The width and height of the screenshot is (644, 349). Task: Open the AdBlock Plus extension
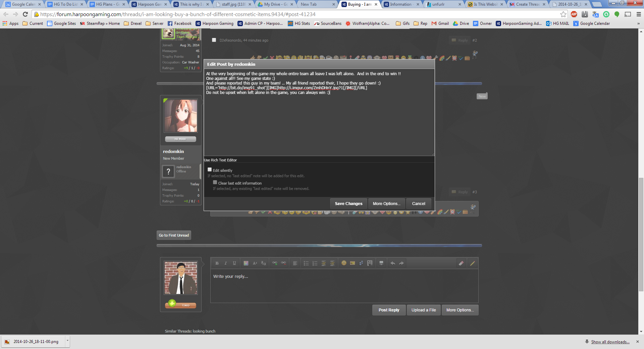click(x=574, y=14)
